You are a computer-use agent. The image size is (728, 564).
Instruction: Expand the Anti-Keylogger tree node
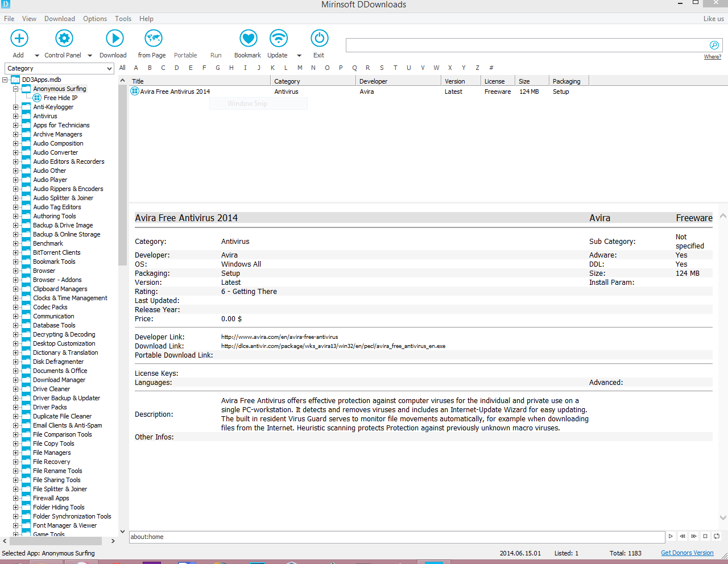pos(15,107)
